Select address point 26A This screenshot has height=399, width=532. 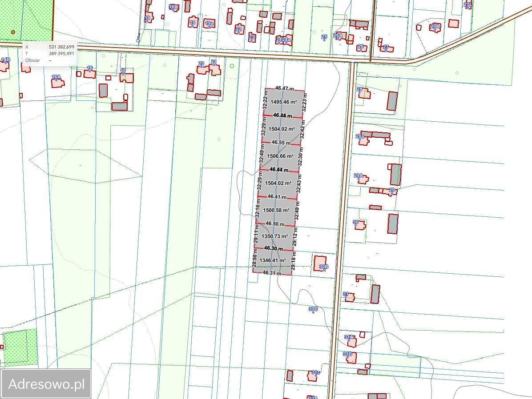338,36
